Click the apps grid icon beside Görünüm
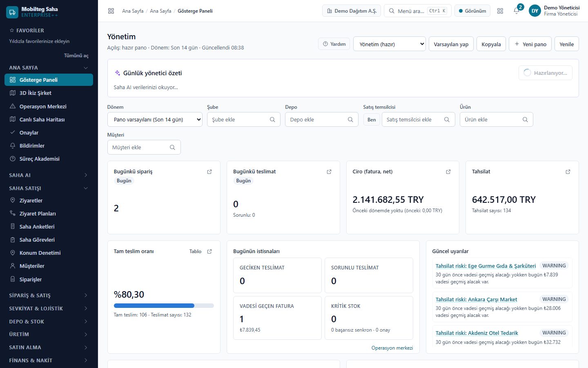This screenshot has height=368, width=588. click(500, 11)
